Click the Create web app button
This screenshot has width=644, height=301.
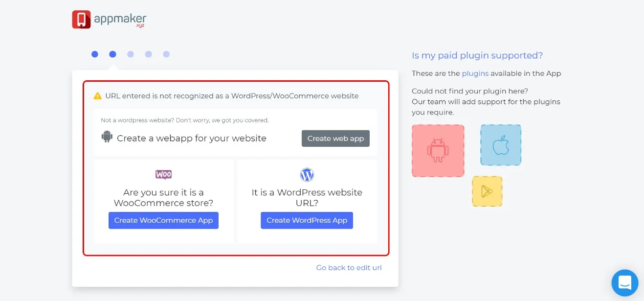click(x=335, y=139)
